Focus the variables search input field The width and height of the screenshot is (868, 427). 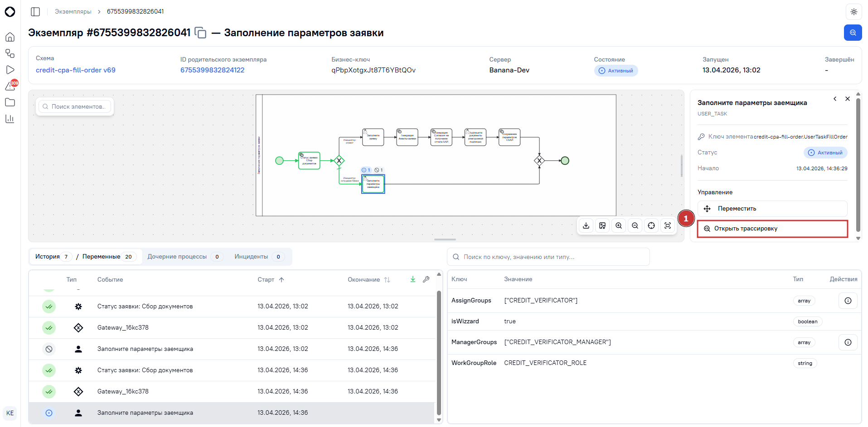pos(548,257)
